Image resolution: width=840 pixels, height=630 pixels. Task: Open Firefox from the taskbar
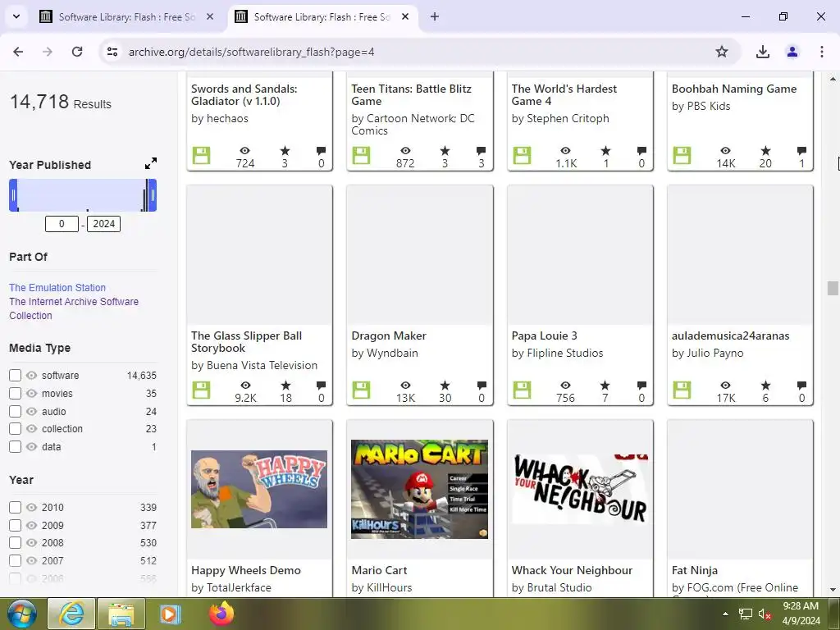pyautogui.click(x=221, y=614)
